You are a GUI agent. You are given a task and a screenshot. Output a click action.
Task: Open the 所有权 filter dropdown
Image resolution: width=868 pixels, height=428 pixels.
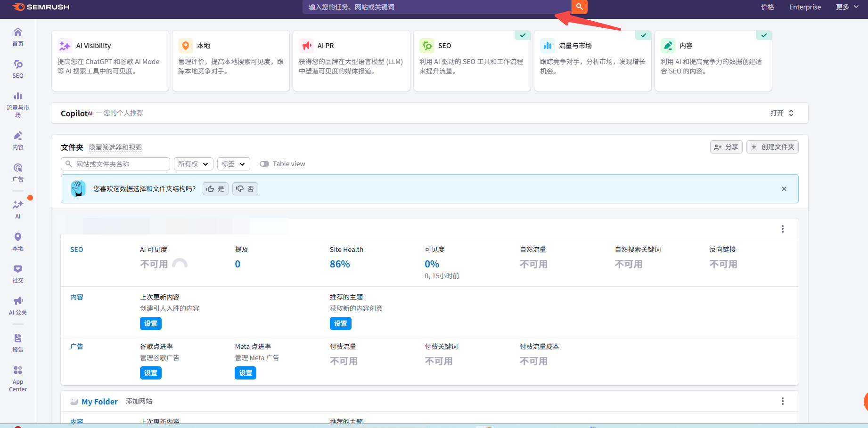coord(193,163)
